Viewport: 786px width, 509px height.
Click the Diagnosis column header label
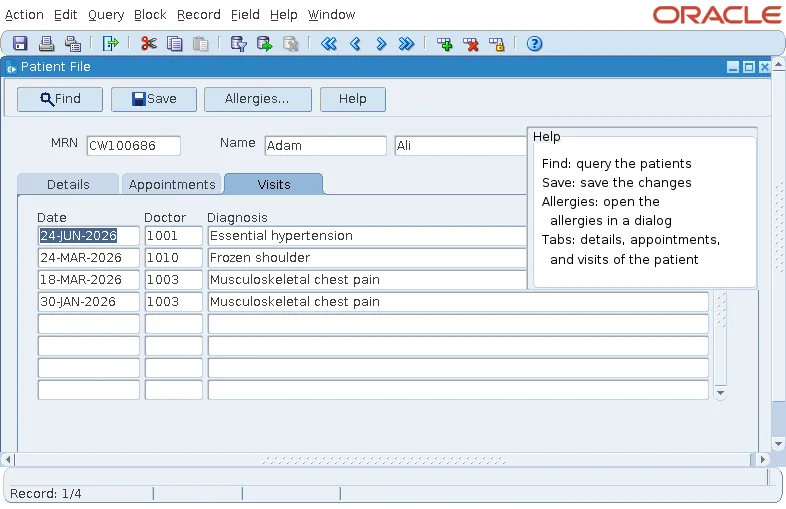click(237, 218)
